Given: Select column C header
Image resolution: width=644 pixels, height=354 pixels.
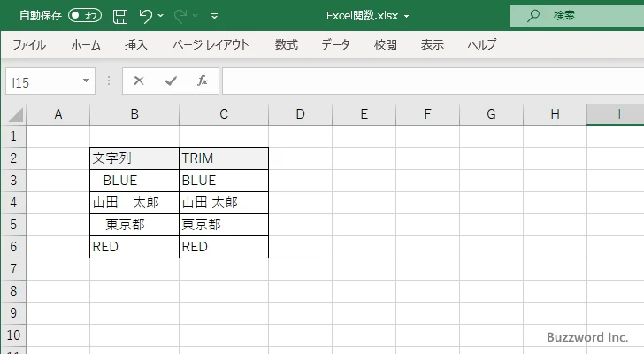Looking at the screenshot, I should 224,114.
